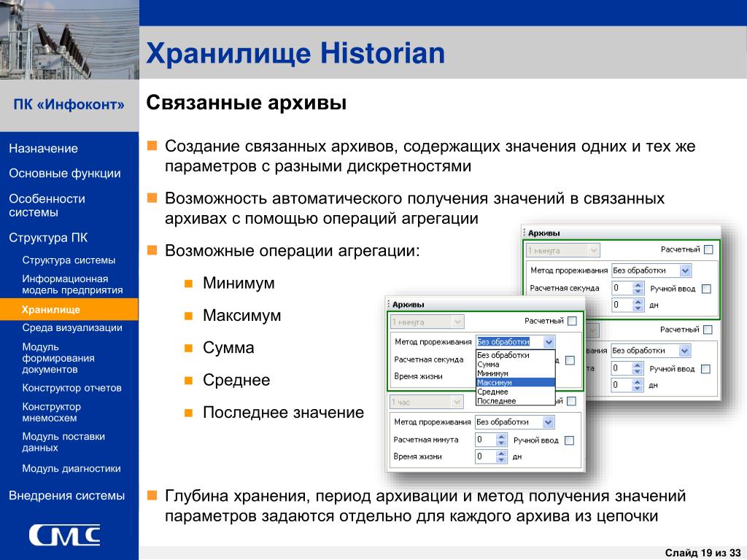747x560 pixels.
Task: Click the Слайд 19 из 33 counter
Action: point(703,553)
